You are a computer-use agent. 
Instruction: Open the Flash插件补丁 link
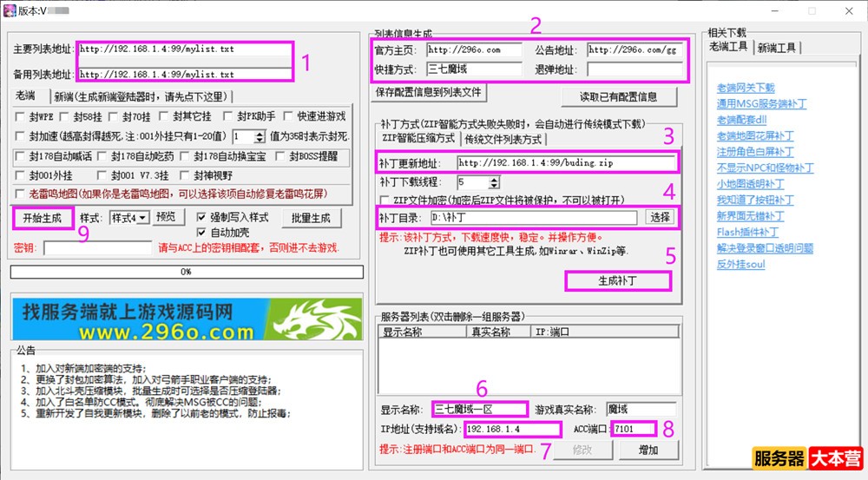747,232
